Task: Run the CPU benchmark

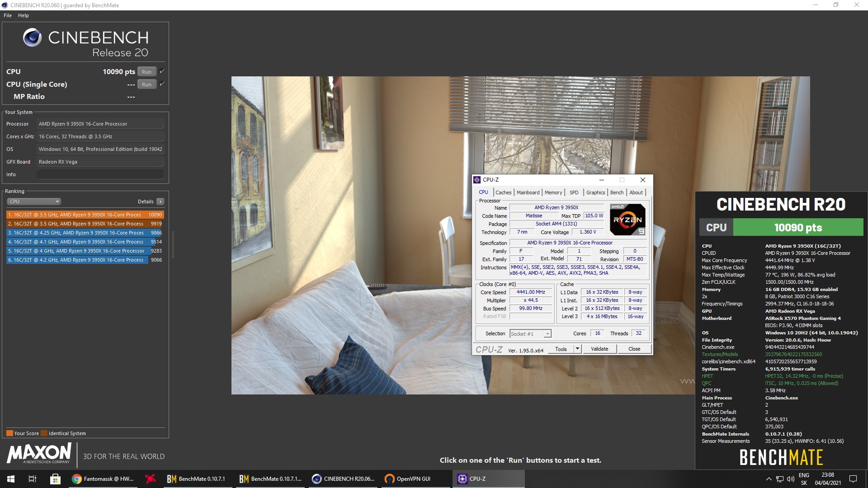Action: pyautogui.click(x=147, y=71)
